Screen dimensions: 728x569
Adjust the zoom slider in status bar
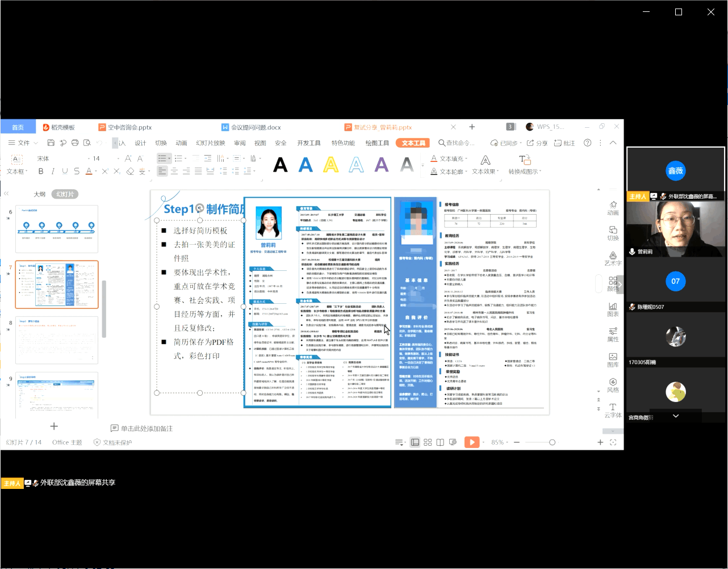[552, 442]
